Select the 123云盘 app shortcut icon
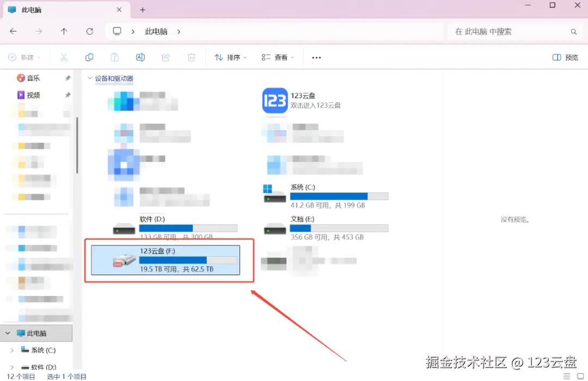The width and height of the screenshot is (588, 381). pos(275,101)
